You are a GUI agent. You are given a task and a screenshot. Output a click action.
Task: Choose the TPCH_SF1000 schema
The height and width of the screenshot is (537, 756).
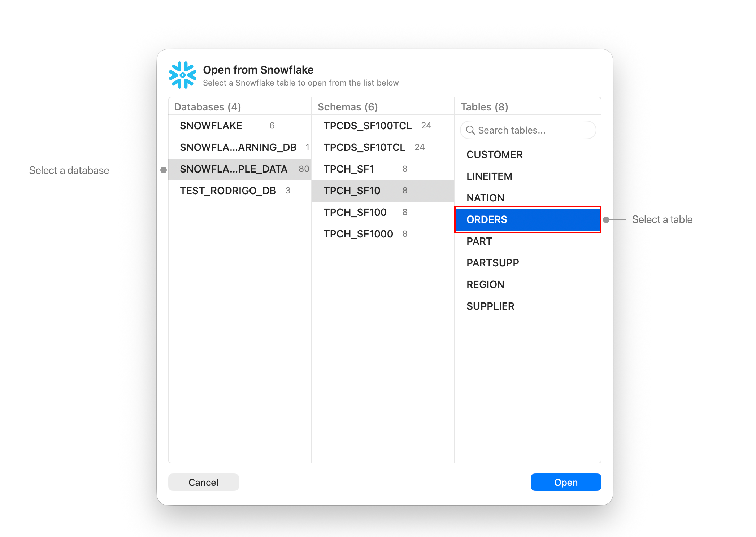click(x=383, y=234)
